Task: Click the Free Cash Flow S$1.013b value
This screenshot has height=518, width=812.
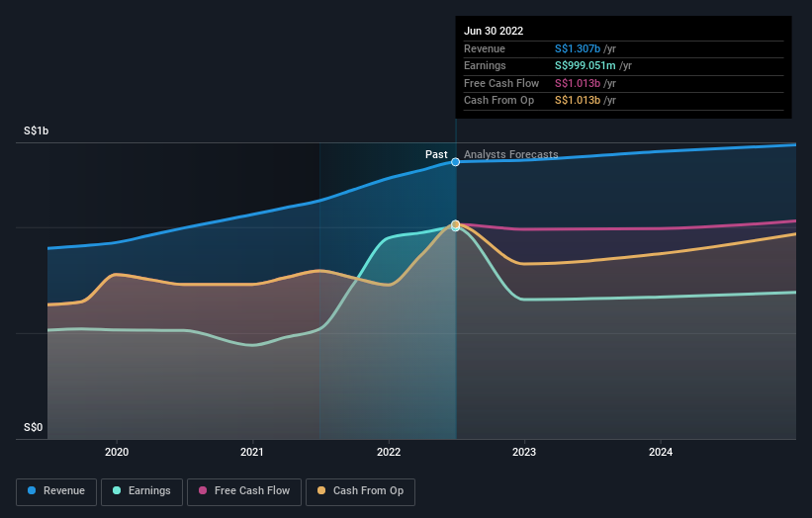Action: (x=578, y=83)
